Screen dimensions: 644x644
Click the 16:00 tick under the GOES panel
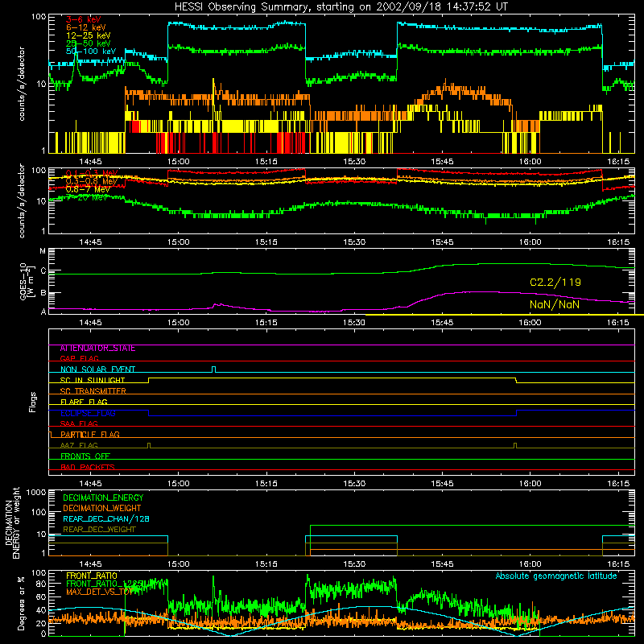[530, 323]
